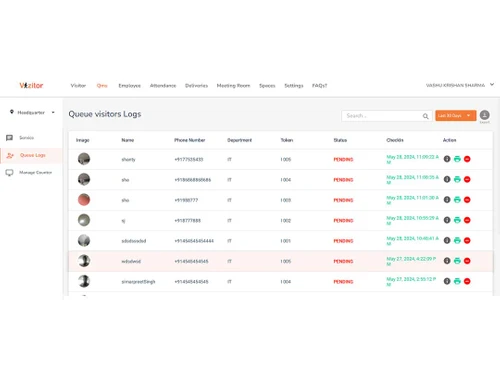Remove sho I003 row with red icon
The height and width of the screenshot is (375, 500).
467,200
